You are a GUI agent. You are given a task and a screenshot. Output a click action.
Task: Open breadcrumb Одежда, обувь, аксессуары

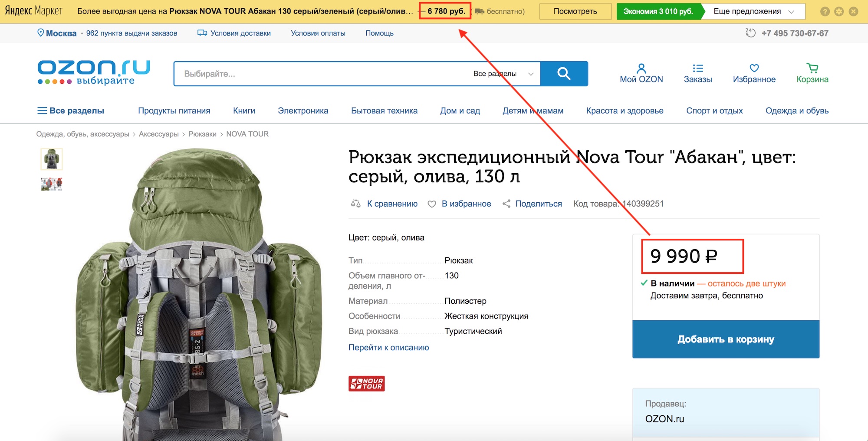click(x=82, y=134)
